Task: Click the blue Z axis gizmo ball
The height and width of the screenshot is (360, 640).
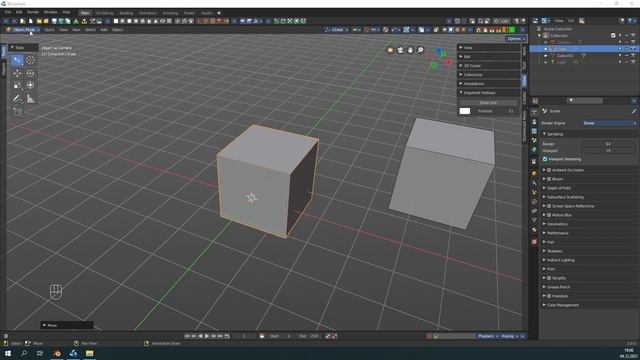Action: 438,52
